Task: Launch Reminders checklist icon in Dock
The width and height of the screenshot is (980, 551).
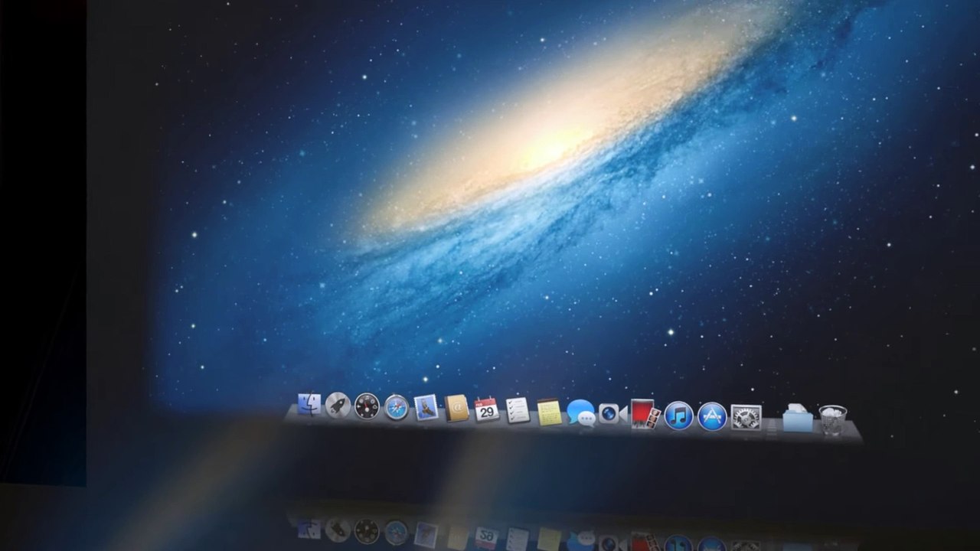Action: coord(518,411)
